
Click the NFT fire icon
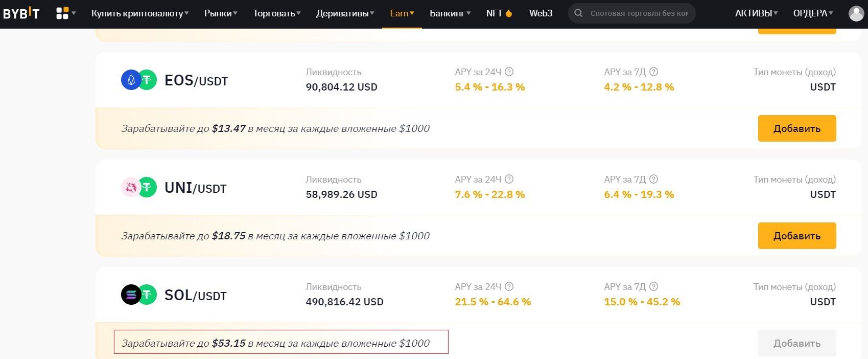click(x=509, y=13)
